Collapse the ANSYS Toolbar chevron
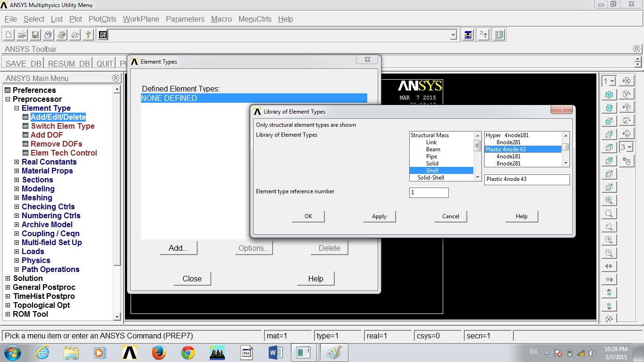Viewport: 644px width, 362px height. pyautogui.click(x=637, y=49)
